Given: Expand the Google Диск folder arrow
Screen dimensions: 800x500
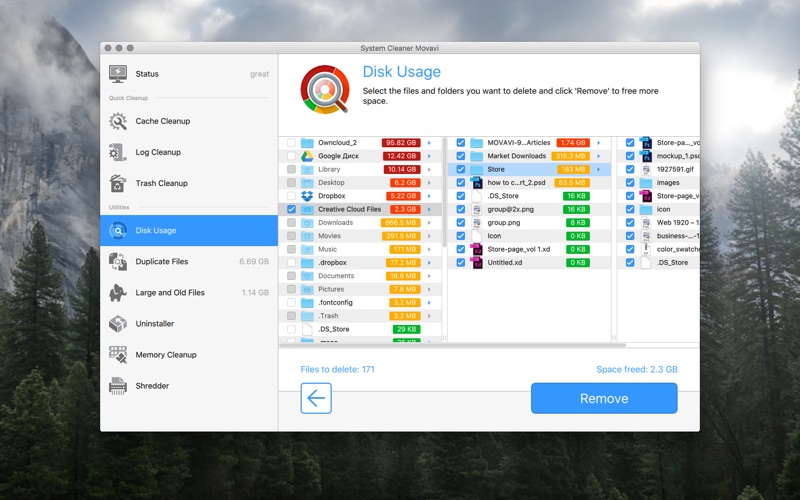Looking at the screenshot, I should point(429,156).
